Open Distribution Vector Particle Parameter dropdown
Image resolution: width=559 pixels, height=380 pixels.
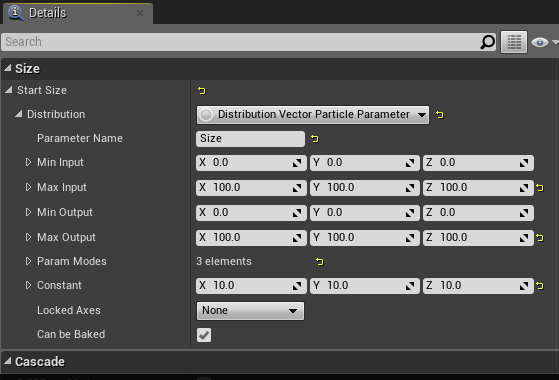pyautogui.click(x=313, y=115)
